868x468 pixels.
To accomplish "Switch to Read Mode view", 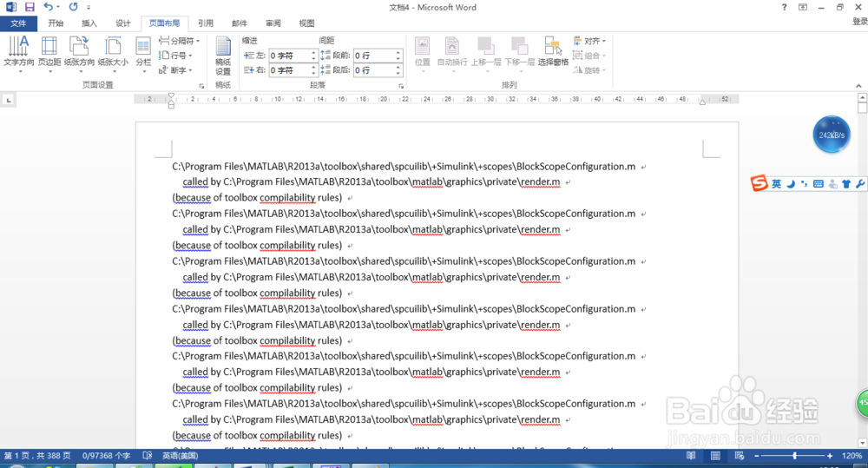I will (691, 455).
